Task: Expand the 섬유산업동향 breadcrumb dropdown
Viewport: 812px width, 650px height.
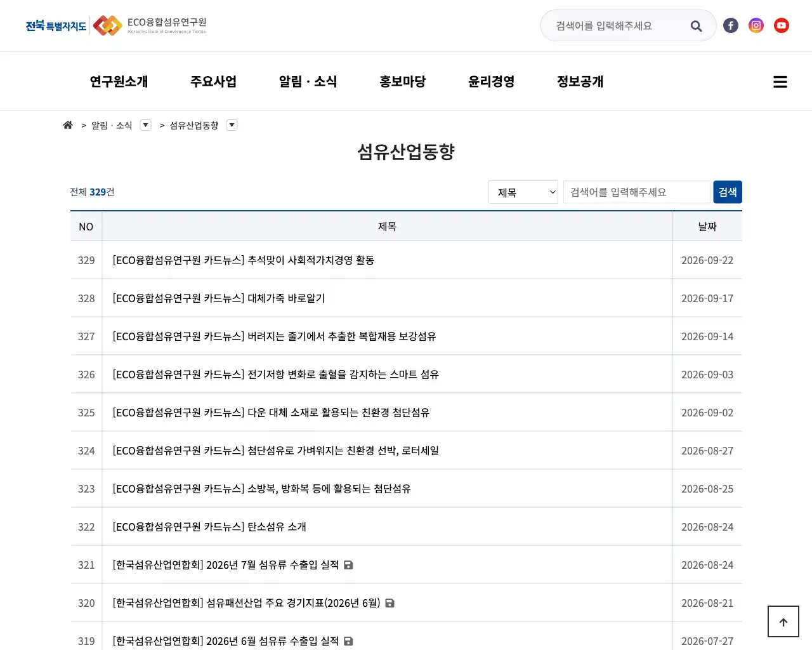Action: [232, 125]
